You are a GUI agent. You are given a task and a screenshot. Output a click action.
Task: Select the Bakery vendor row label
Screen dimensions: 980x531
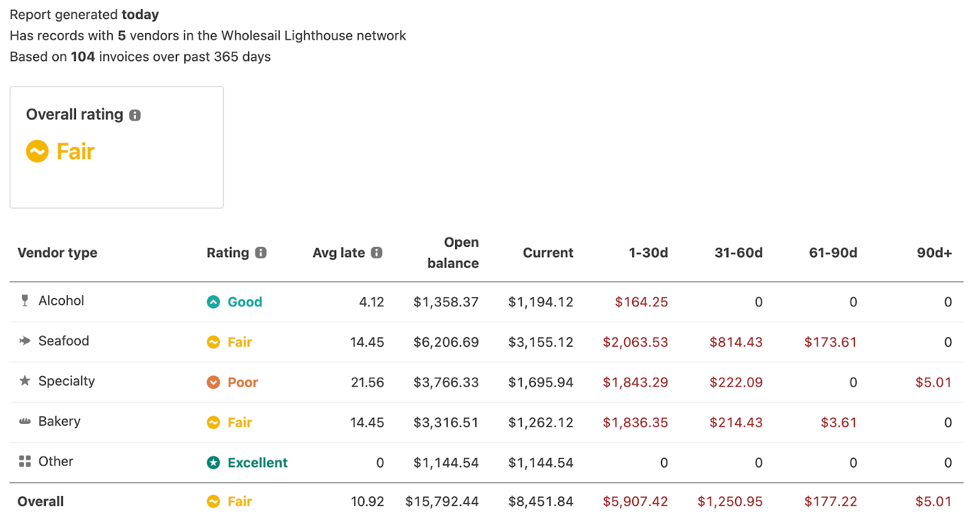tap(59, 421)
